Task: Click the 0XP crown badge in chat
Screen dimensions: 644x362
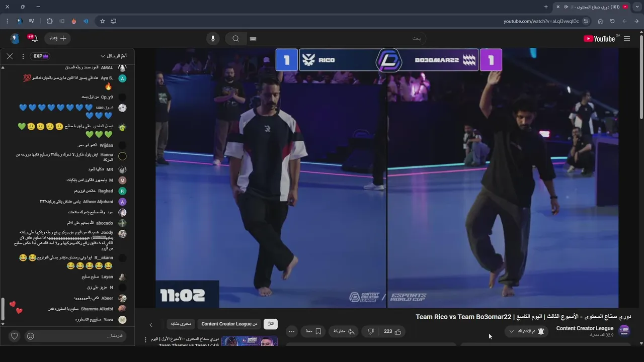Action: coord(40,56)
